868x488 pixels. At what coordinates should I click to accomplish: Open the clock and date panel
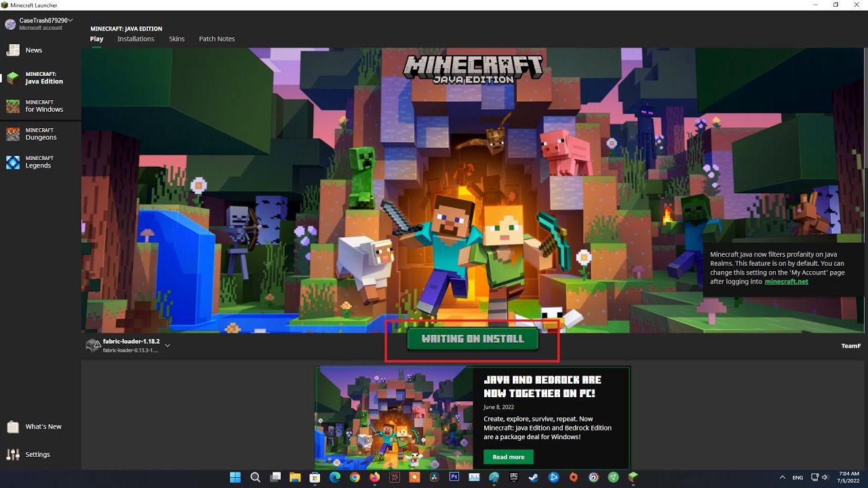[x=849, y=477]
